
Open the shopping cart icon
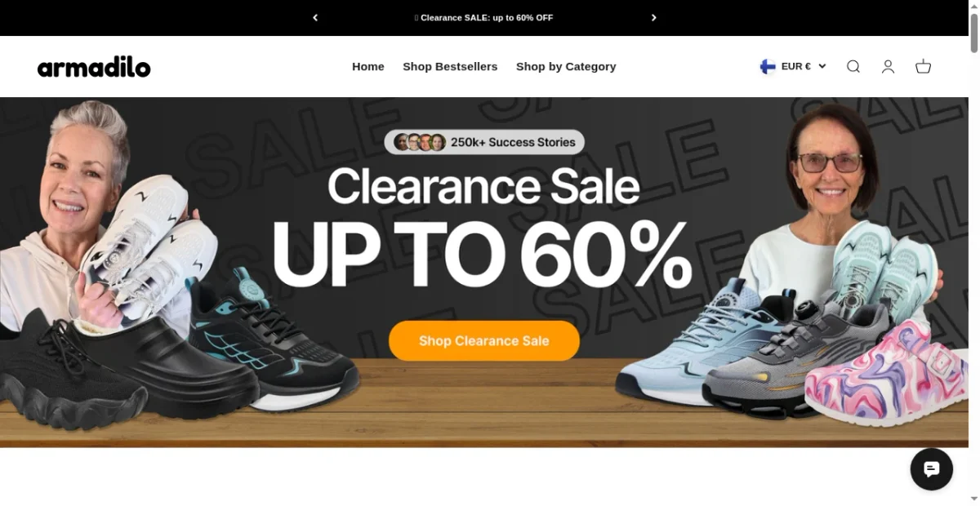(923, 67)
